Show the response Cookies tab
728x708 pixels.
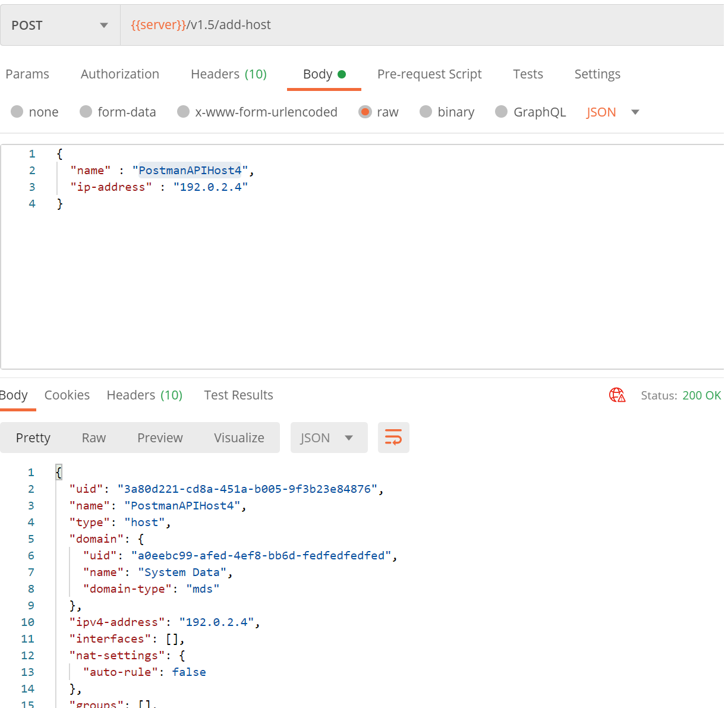click(x=67, y=395)
